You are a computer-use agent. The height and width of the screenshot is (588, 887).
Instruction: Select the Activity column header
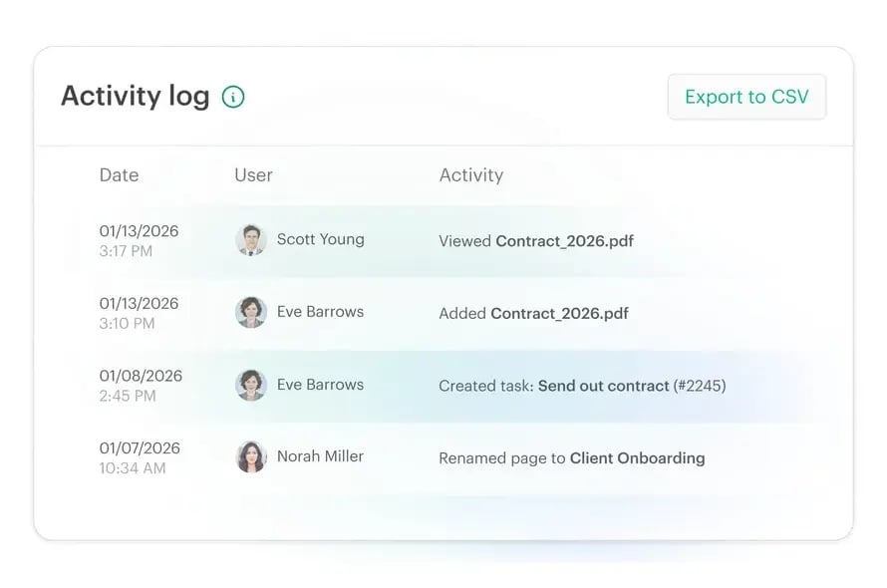coord(471,174)
